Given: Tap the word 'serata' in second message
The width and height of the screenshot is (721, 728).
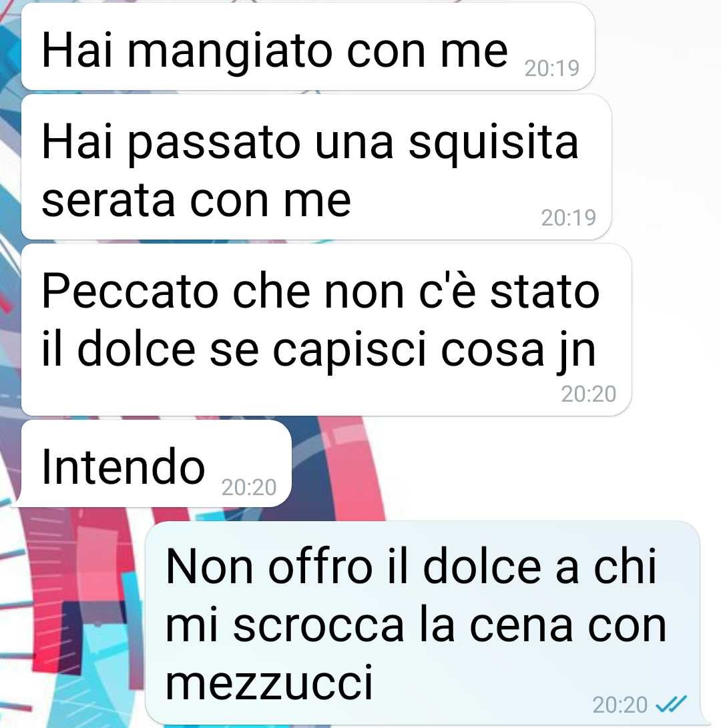Looking at the screenshot, I should point(108,202).
